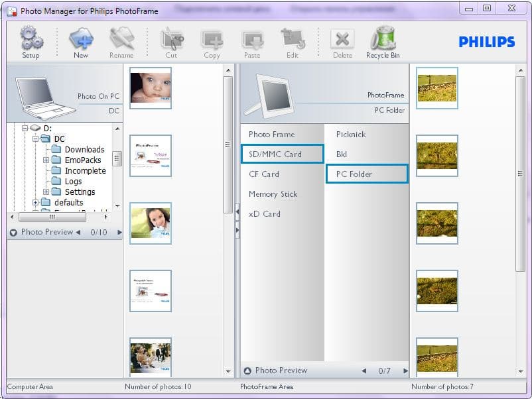532x399 pixels.
Task: Click 'Number of photos:10' status text
Action: [x=158, y=386]
